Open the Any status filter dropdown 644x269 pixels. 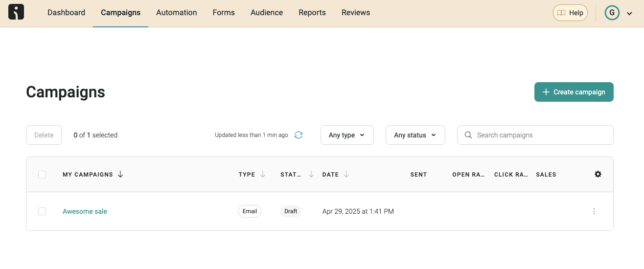tap(415, 135)
